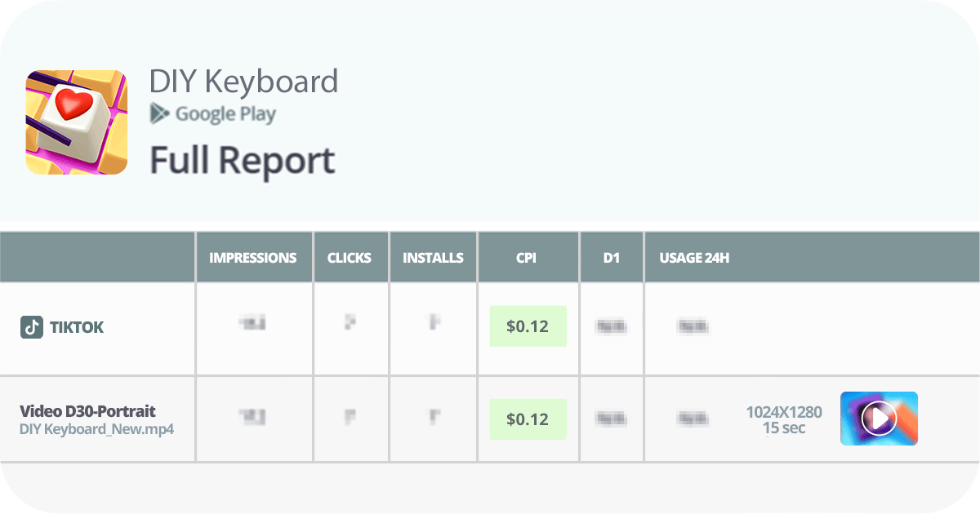This screenshot has height=514, width=980.
Task: Select the INSTALLS column header
Action: pos(433,258)
